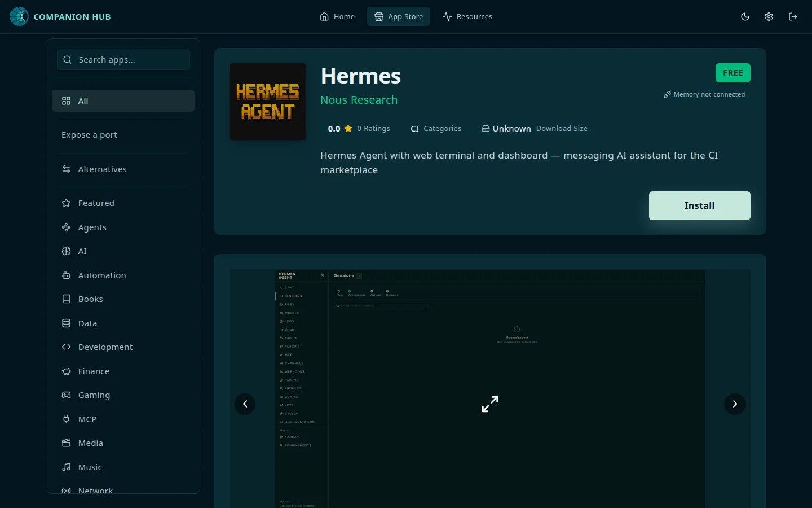Open the App Store tab
Image resolution: width=812 pixels, height=508 pixels.
[399, 16]
